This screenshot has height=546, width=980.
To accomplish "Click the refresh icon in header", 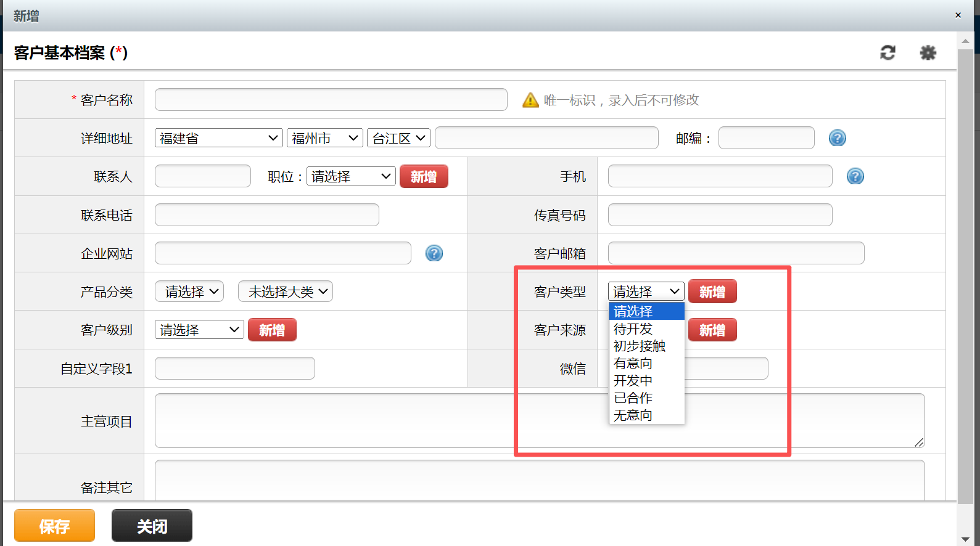I will pos(887,53).
